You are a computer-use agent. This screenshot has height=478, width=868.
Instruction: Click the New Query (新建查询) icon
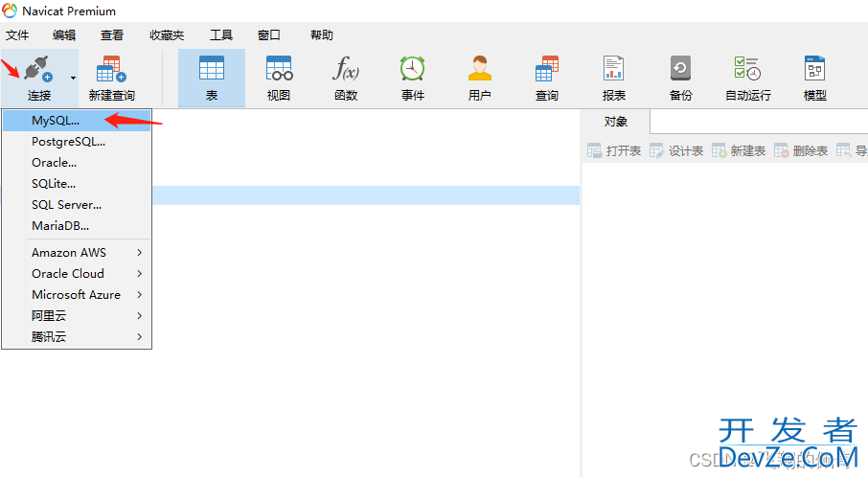tap(111, 69)
